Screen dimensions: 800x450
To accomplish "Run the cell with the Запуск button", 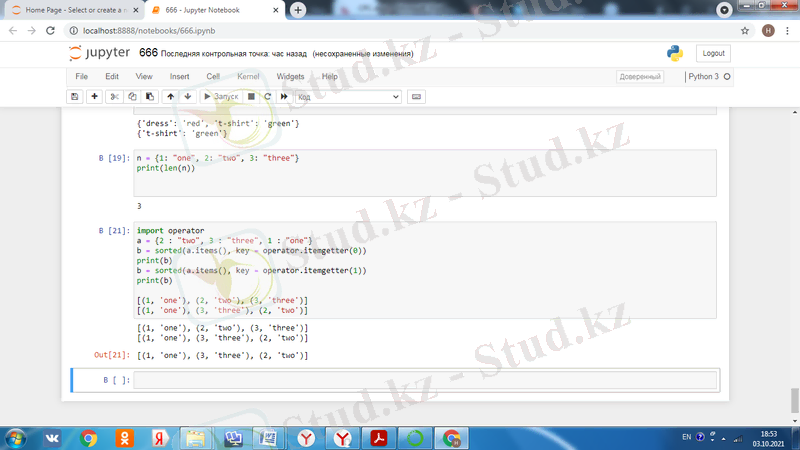I will (221, 96).
